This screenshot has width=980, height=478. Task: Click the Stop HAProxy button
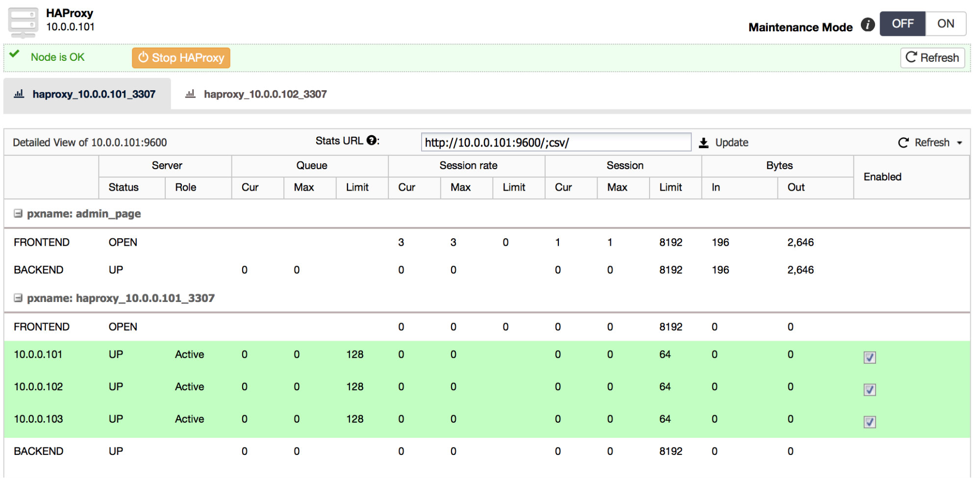click(181, 57)
